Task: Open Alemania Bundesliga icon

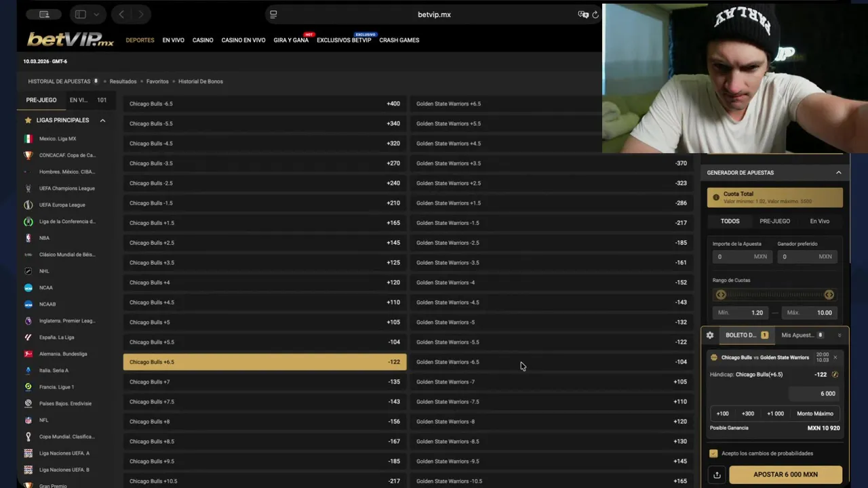Action: pos(28,354)
